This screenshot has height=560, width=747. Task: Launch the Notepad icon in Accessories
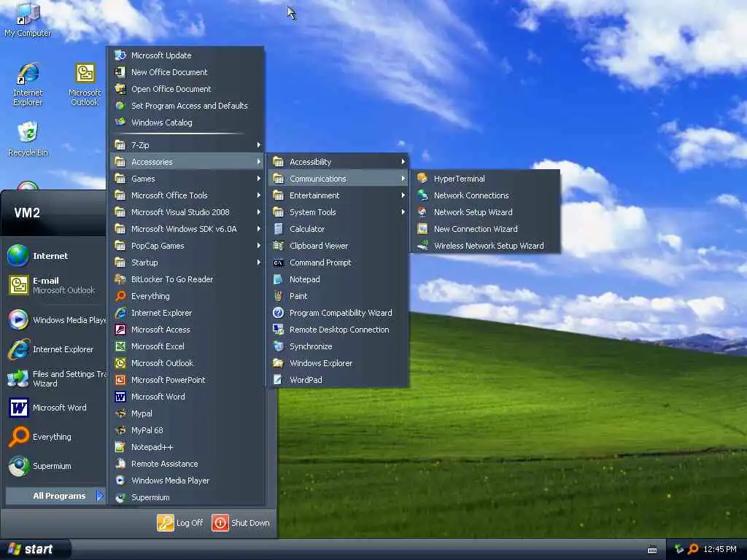point(278,279)
